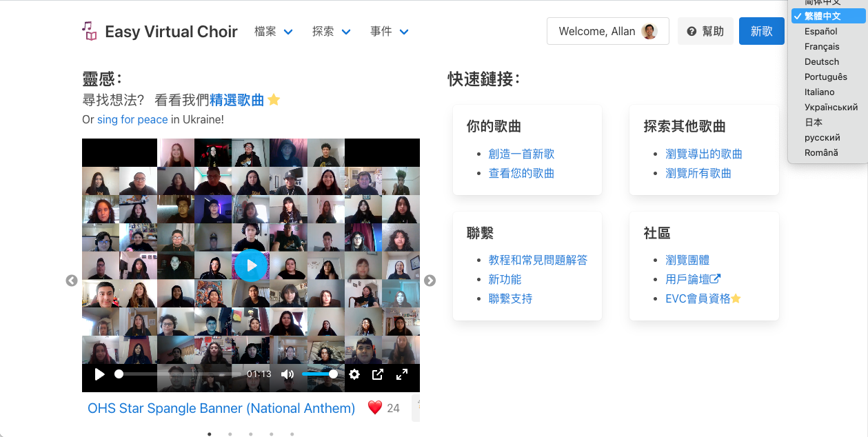Open OHS Star Spangle Banner song link
This screenshot has height=437, width=868.
221,408
